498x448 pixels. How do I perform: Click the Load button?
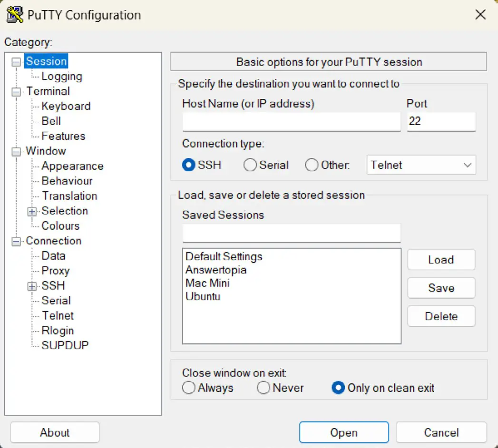pyautogui.click(x=441, y=260)
